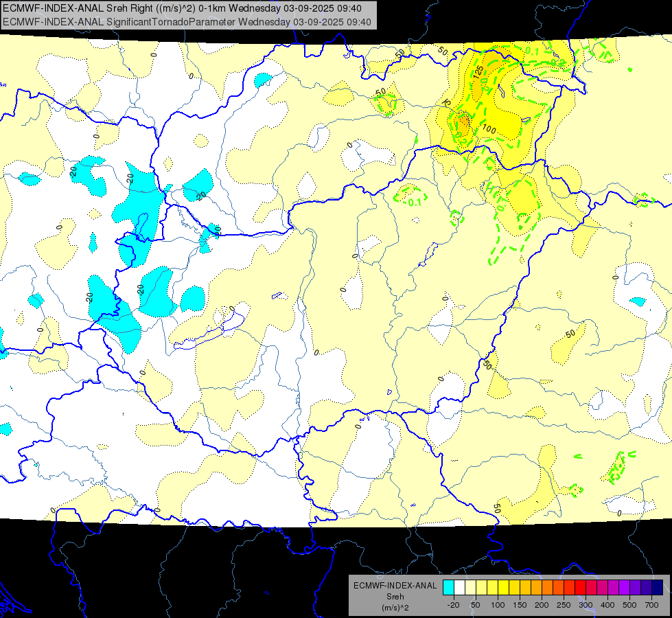Click the legend word Sreh
Screen dimensions: 672x618
395,597
